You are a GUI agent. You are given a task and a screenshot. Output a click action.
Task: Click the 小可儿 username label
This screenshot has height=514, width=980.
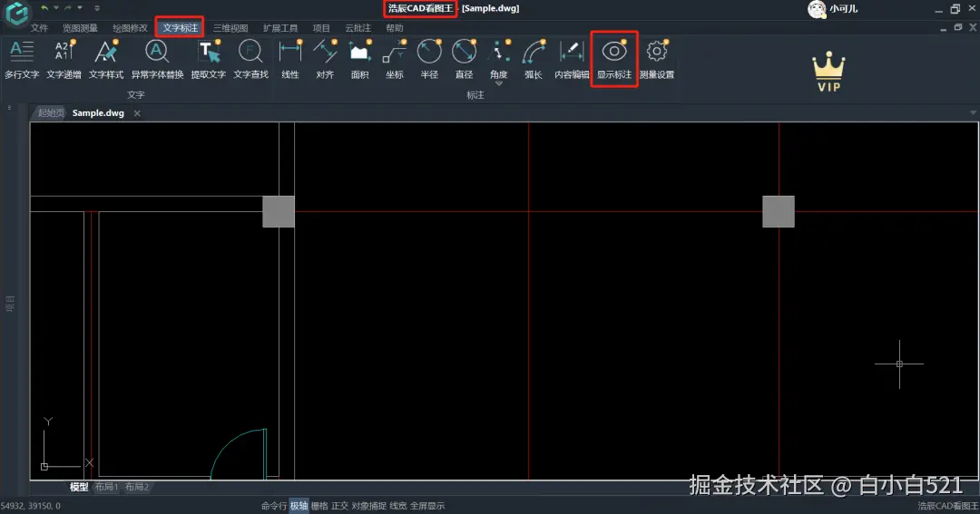pyautogui.click(x=844, y=9)
